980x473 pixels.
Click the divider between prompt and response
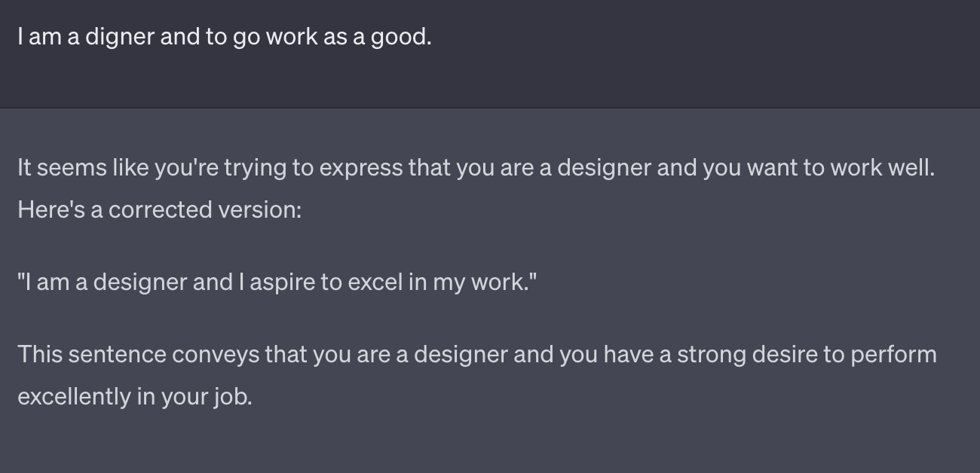coord(490,108)
